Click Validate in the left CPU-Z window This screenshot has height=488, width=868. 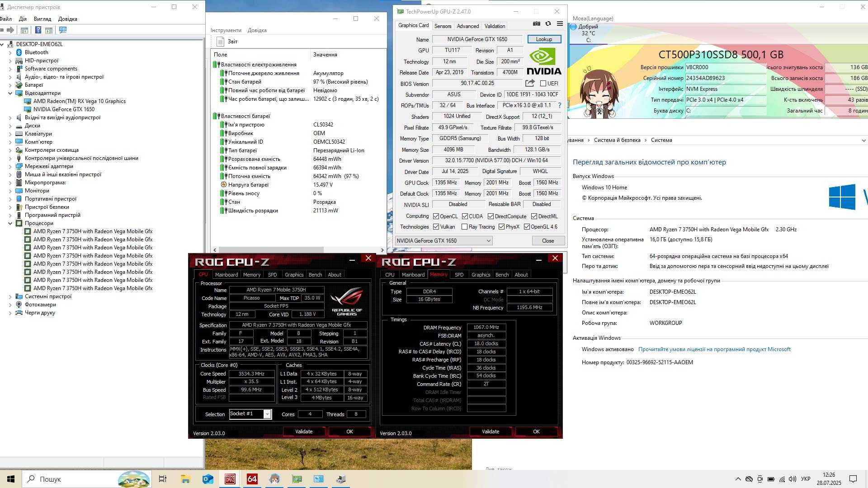(304, 432)
